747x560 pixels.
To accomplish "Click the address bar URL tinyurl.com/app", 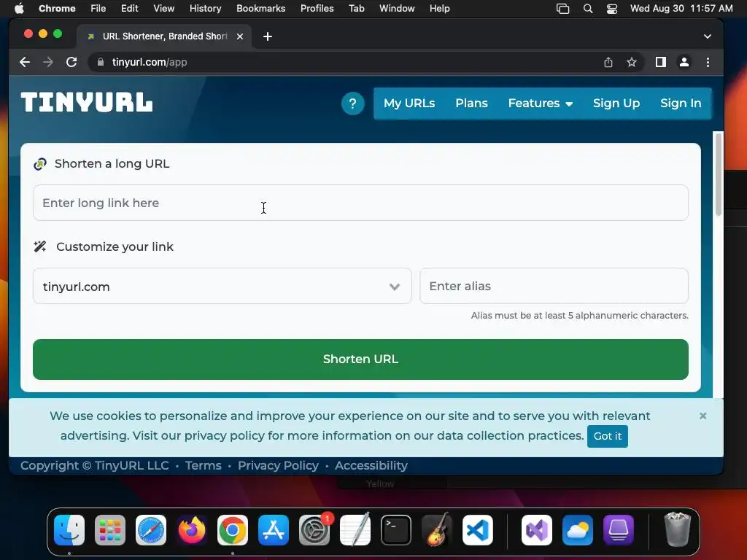I will tap(149, 62).
